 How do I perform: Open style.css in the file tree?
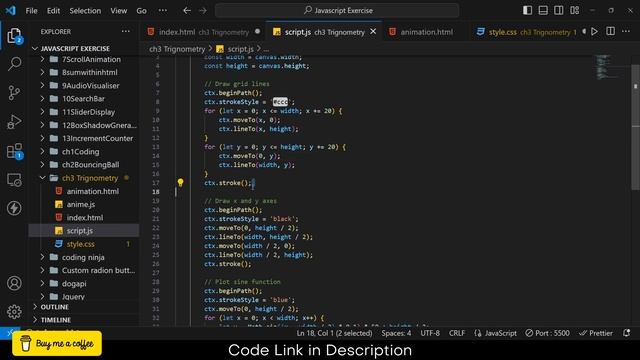(85, 244)
